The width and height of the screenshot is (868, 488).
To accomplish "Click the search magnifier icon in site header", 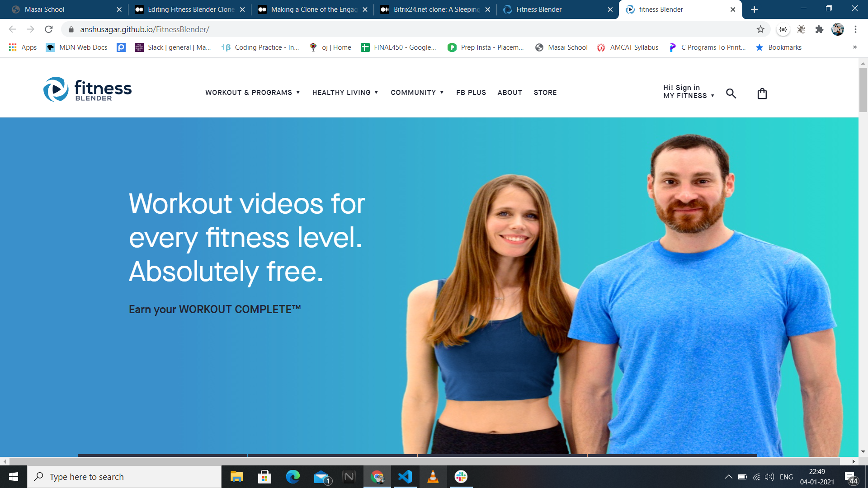I will [731, 94].
